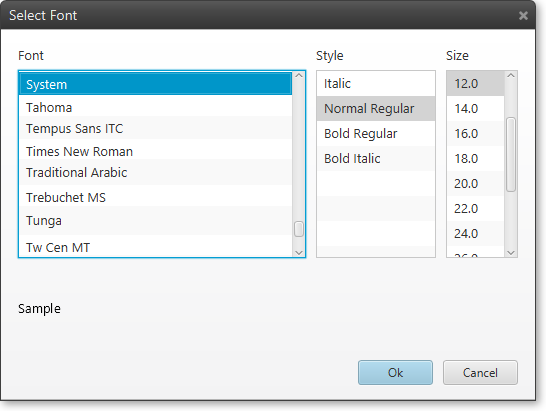546x411 pixels.
Task: Click the Cancel button
Action: (x=480, y=373)
